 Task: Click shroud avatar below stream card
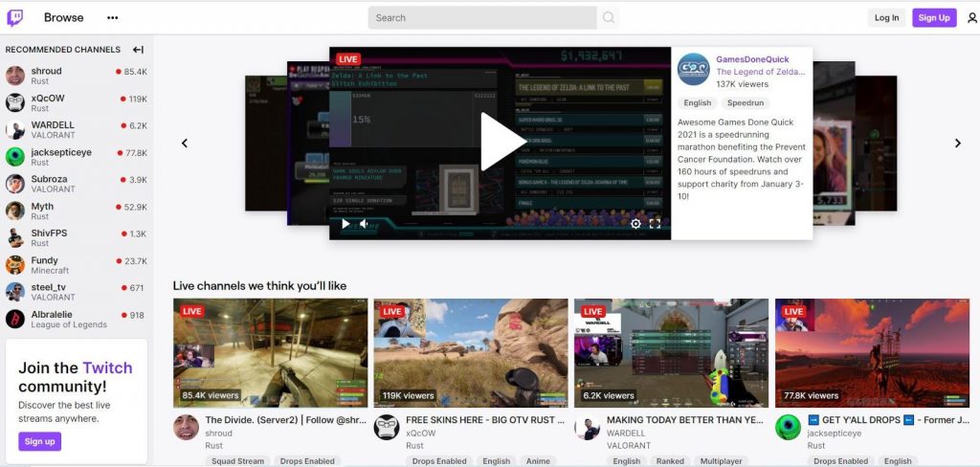[x=186, y=427]
